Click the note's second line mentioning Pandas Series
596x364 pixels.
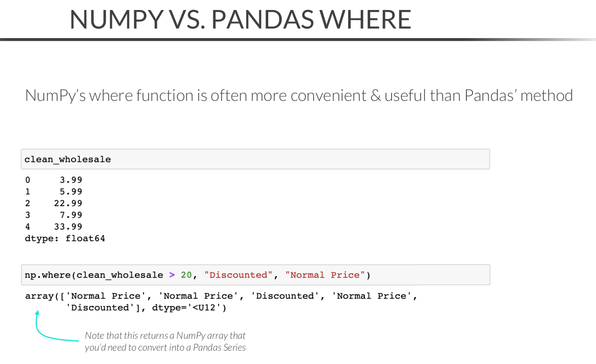(165, 347)
